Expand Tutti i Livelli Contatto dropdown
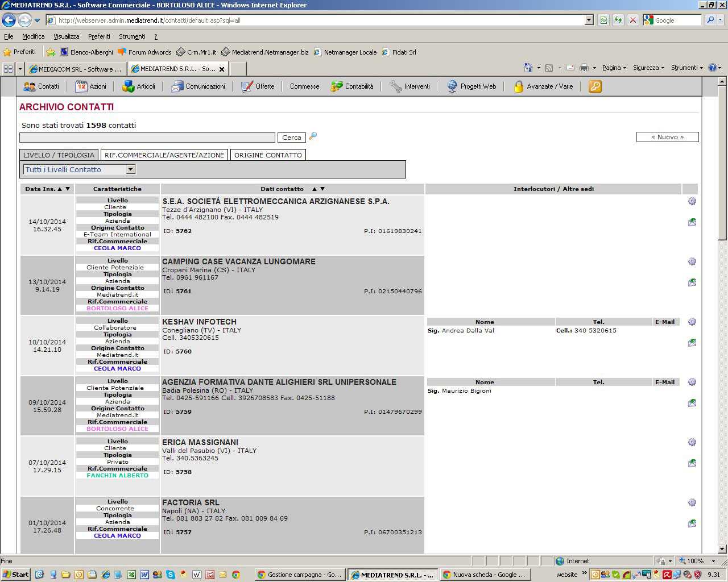 click(x=131, y=169)
